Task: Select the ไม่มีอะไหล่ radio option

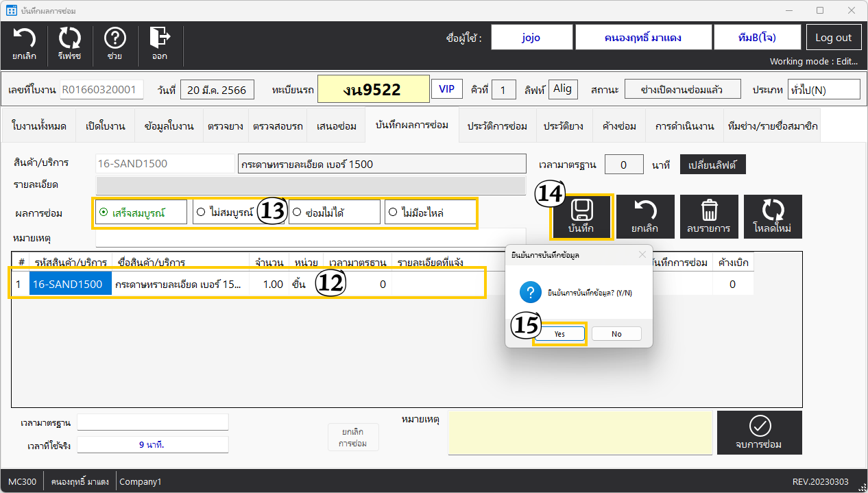Action: pyautogui.click(x=393, y=213)
